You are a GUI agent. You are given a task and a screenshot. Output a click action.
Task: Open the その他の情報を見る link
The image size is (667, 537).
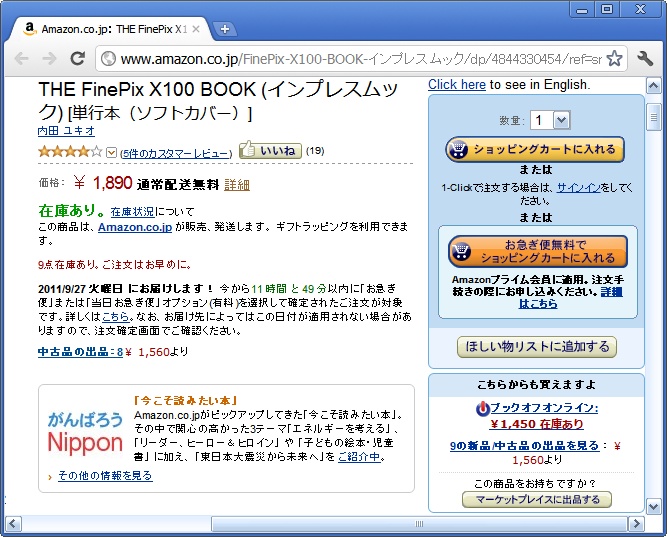[105, 475]
